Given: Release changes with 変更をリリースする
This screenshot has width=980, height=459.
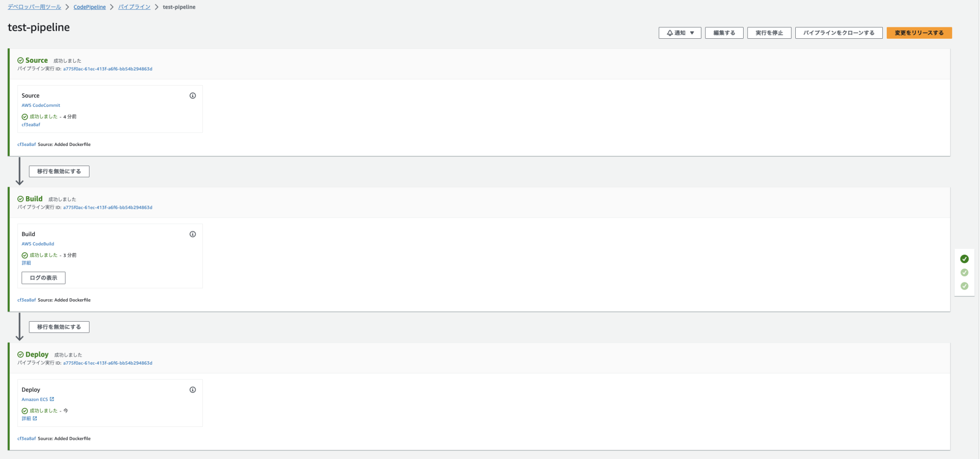Looking at the screenshot, I should click(918, 33).
